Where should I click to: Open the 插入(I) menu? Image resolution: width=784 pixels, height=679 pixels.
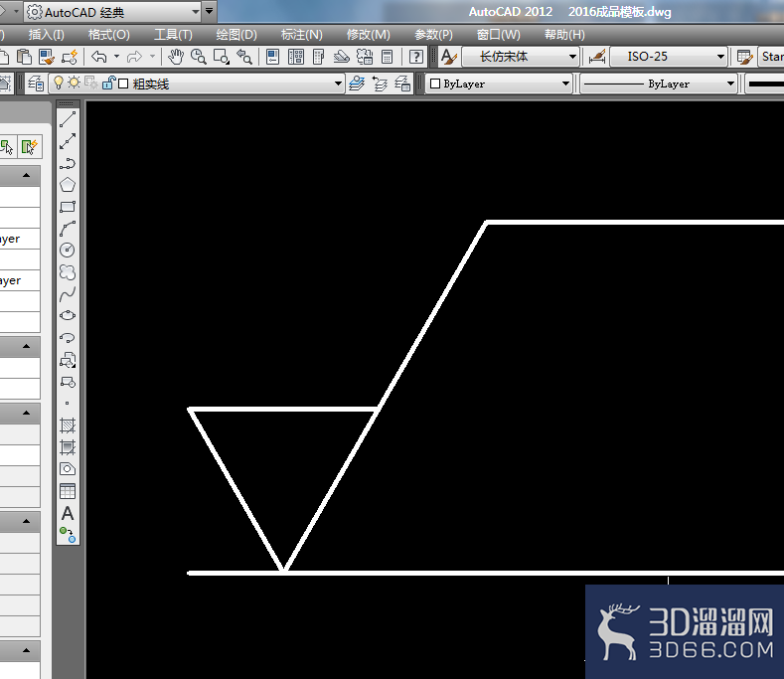pyautogui.click(x=47, y=35)
